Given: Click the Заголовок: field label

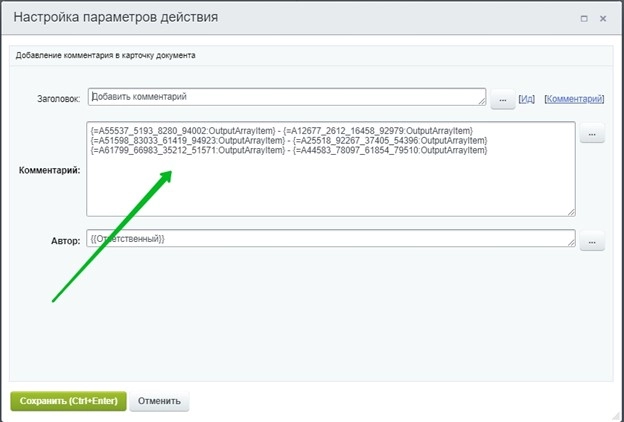Looking at the screenshot, I should tap(57, 98).
